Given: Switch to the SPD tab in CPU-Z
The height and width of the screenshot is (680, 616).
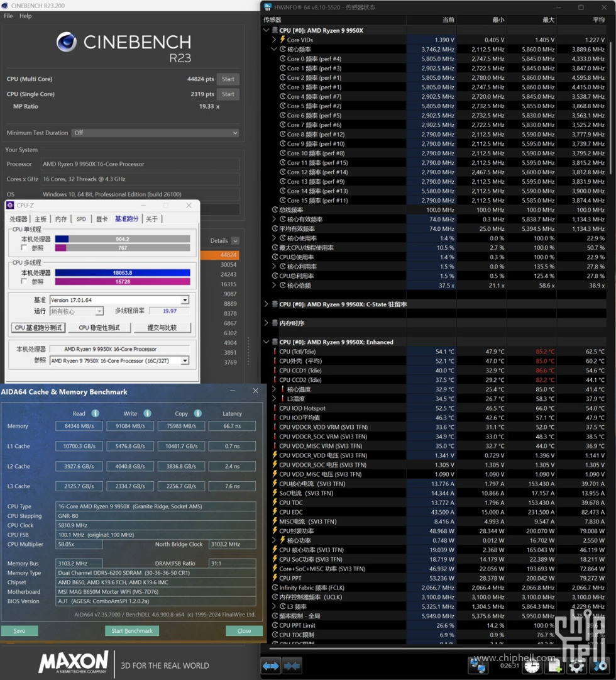Looking at the screenshot, I should [x=81, y=219].
